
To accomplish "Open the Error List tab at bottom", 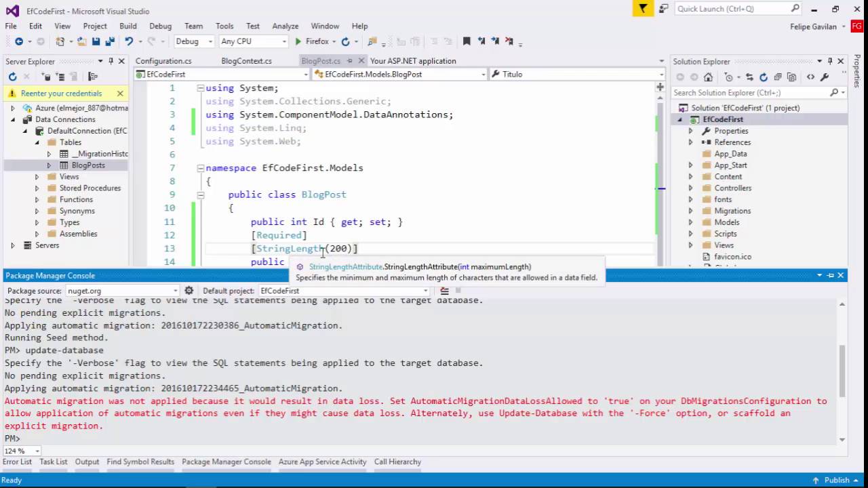I will coord(17,462).
